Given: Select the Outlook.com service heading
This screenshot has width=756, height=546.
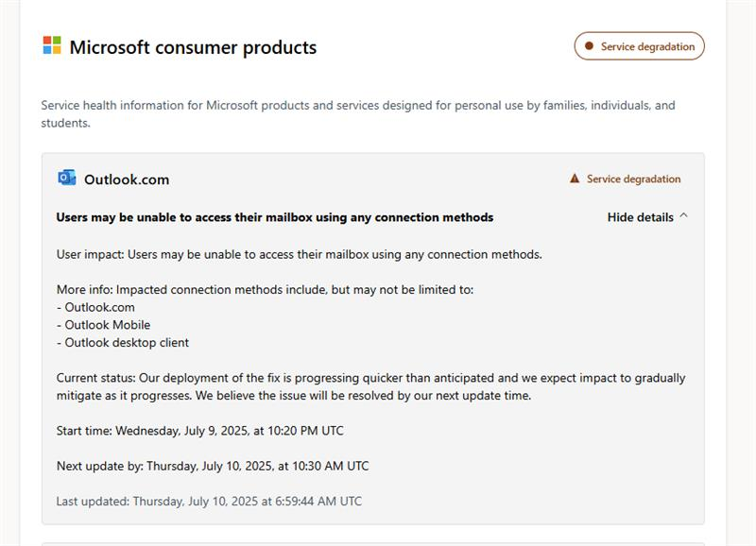Looking at the screenshot, I should [127, 179].
